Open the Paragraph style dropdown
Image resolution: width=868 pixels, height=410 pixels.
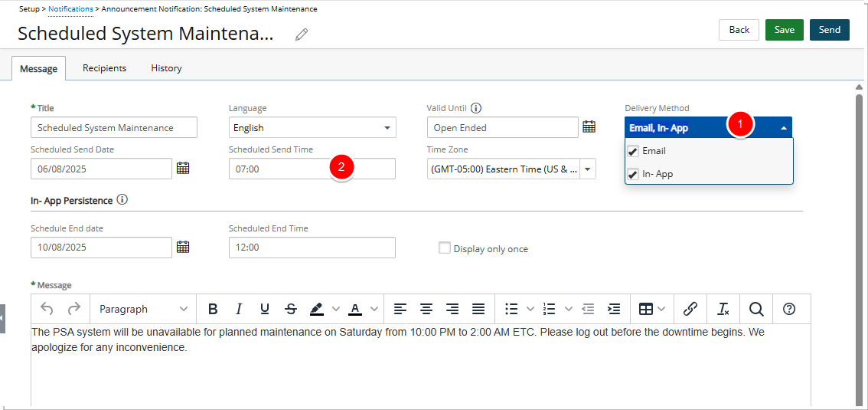tap(143, 309)
